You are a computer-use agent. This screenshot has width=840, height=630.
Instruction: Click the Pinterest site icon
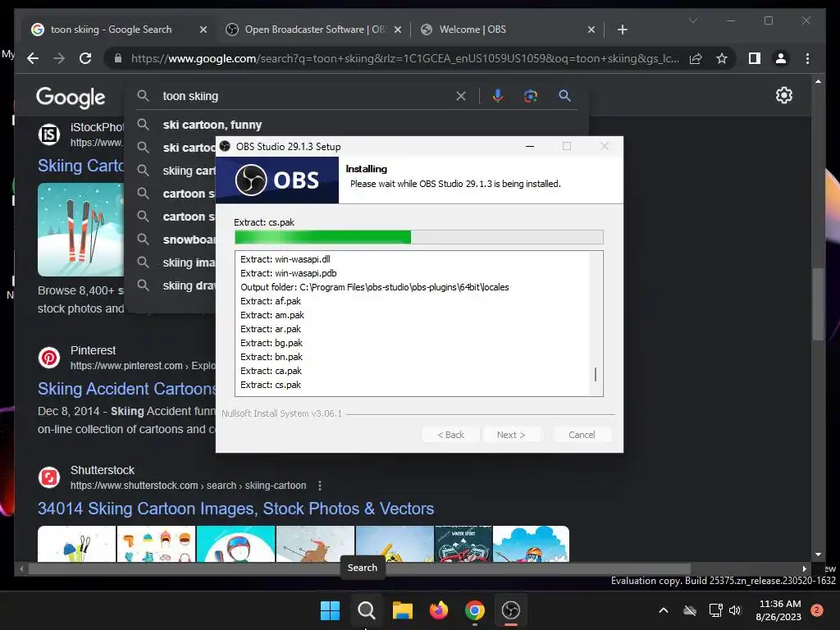(49, 358)
